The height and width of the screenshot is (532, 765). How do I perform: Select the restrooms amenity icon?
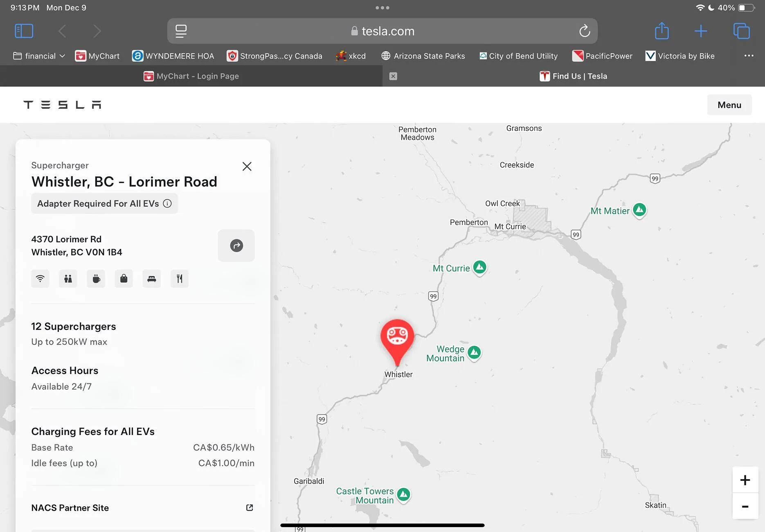pyautogui.click(x=68, y=279)
